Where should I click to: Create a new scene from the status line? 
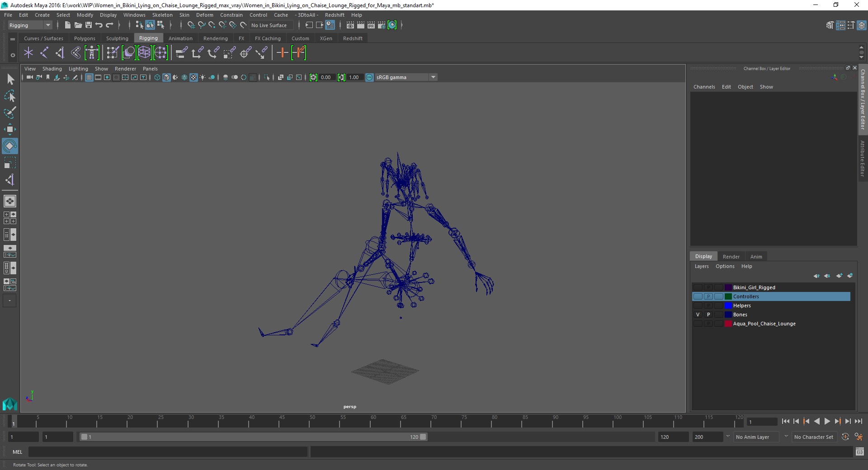pos(67,25)
